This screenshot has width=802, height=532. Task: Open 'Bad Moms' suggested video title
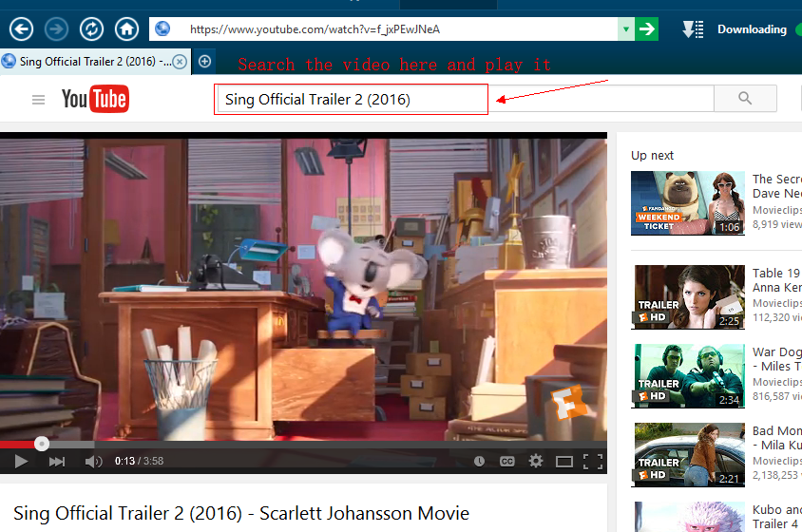pos(777,438)
